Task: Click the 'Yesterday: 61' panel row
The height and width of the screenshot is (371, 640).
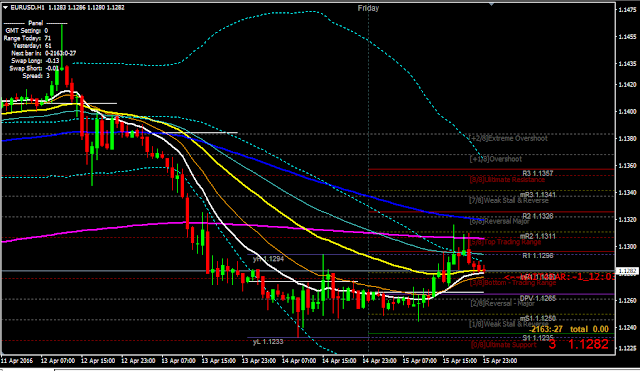Action: click(32, 46)
